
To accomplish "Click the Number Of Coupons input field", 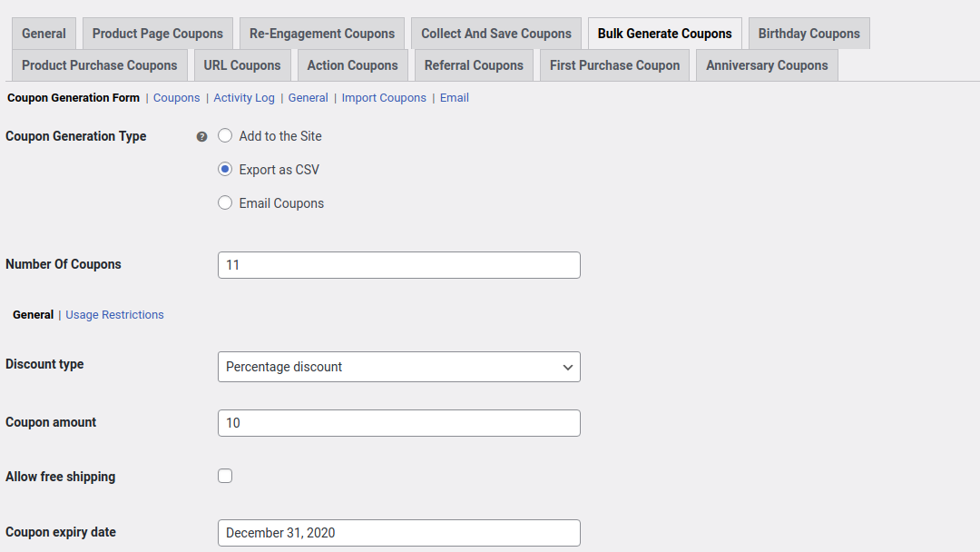I will (398, 264).
